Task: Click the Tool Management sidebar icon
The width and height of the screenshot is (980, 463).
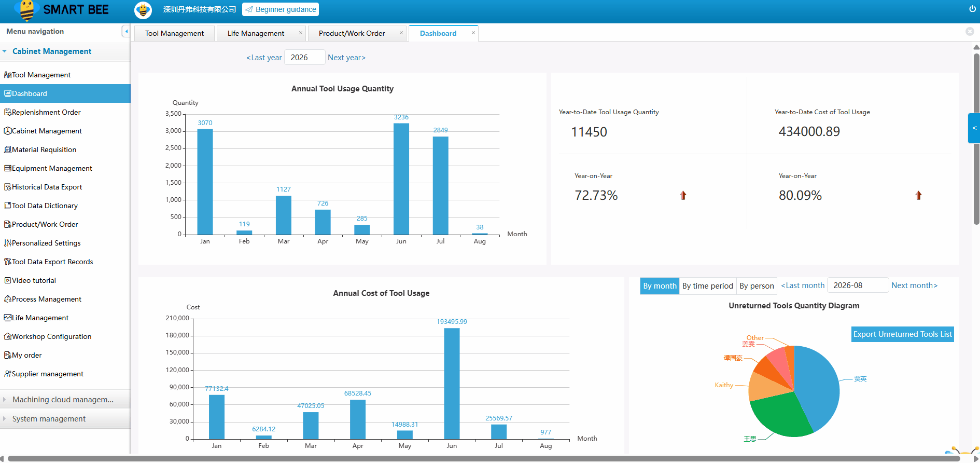Action: (8, 75)
